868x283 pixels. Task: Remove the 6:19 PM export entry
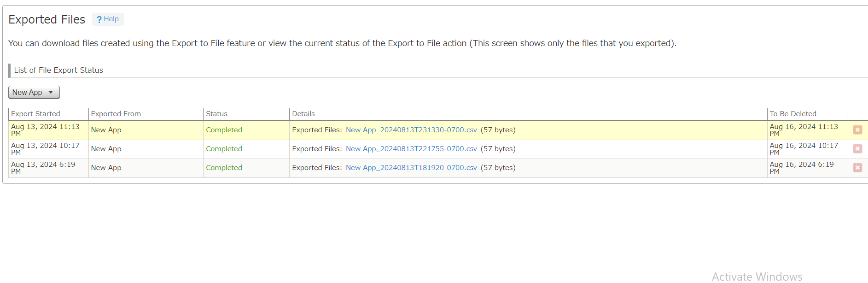(x=857, y=168)
